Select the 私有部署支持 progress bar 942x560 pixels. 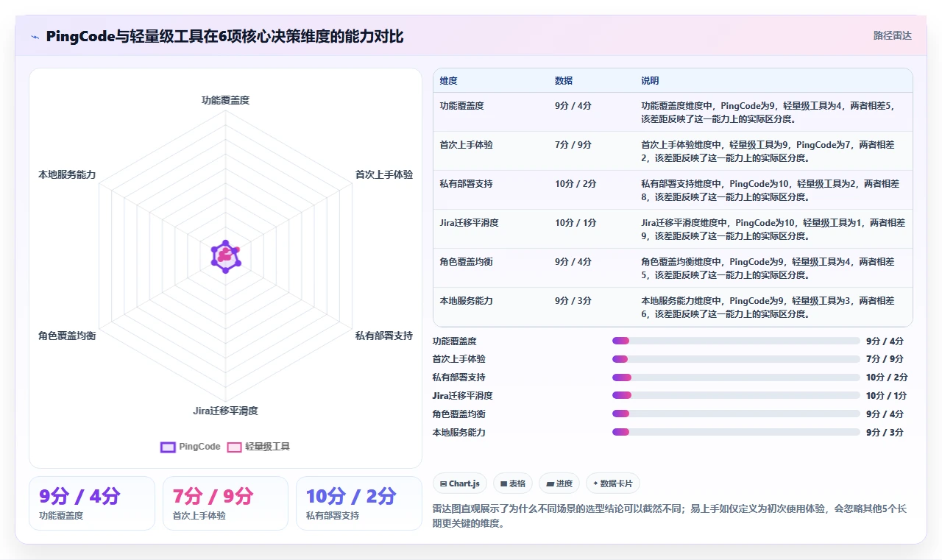tap(736, 378)
